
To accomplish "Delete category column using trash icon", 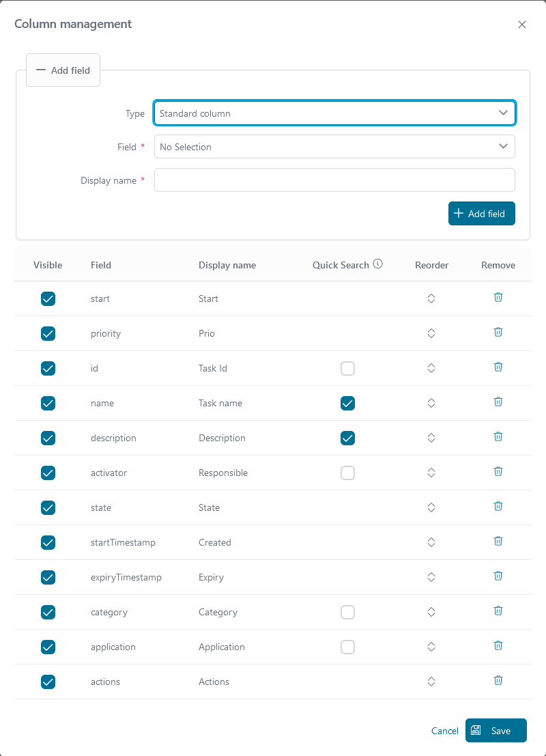I will [x=498, y=611].
